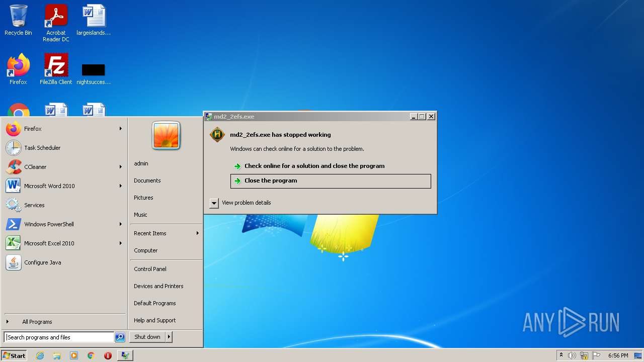
Task: Click Shut down button
Action: click(x=147, y=337)
